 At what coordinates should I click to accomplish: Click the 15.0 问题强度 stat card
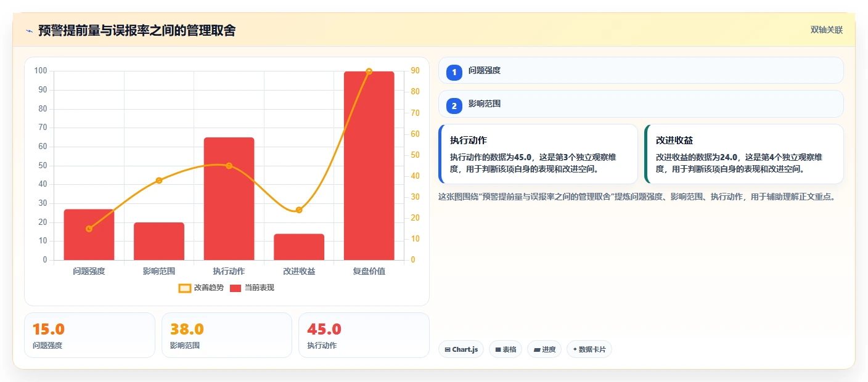tap(89, 335)
